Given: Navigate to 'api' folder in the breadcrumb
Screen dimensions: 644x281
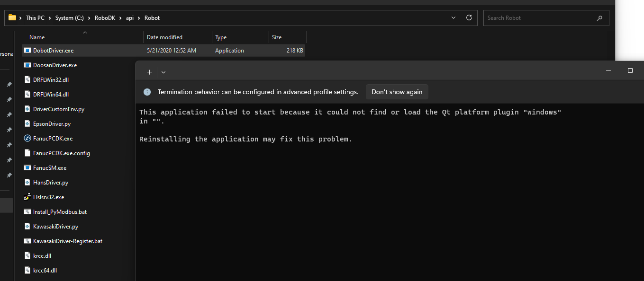Looking at the screenshot, I should 129,18.
